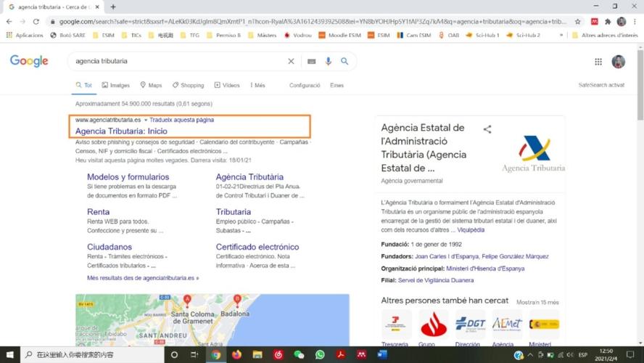Open WhatsApp from the taskbar
The height and width of the screenshot is (363, 644).
tap(320, 354)
